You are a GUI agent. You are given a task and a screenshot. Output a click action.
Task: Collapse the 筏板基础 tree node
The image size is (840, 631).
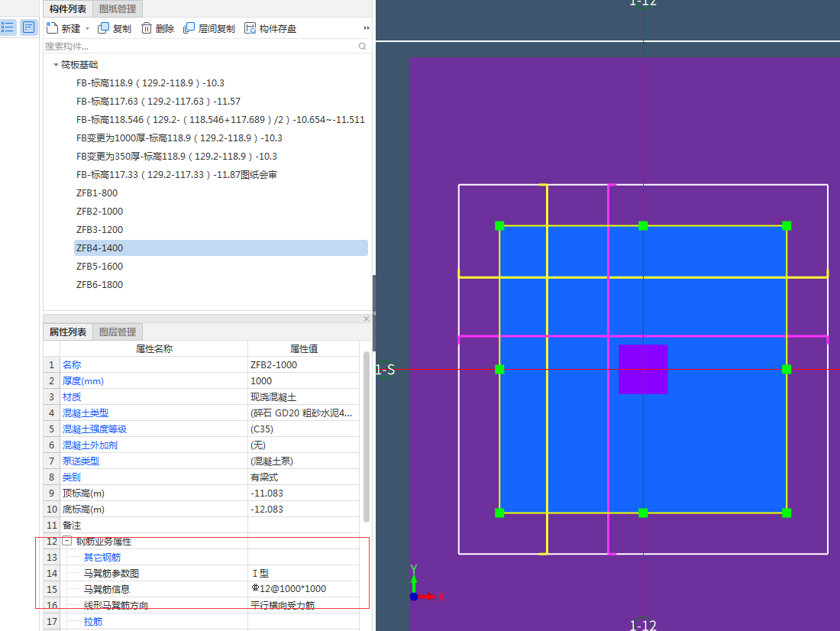click(x=56, y=65)
